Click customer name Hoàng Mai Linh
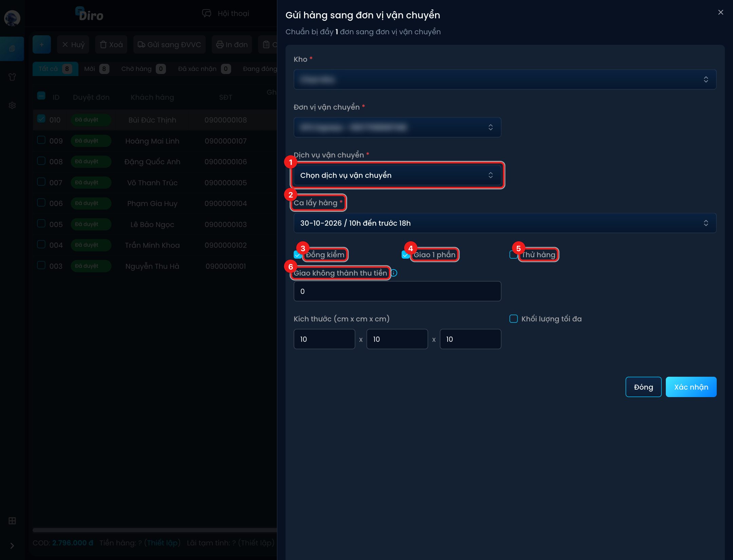The height and width of the screenshot is (560, 733). coord(152,141)
